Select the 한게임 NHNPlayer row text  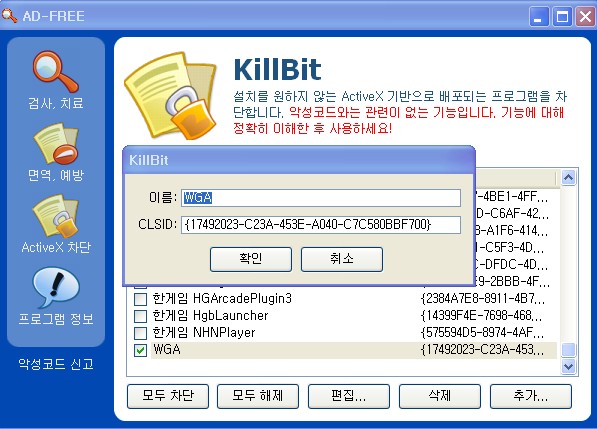pos(204,333)
